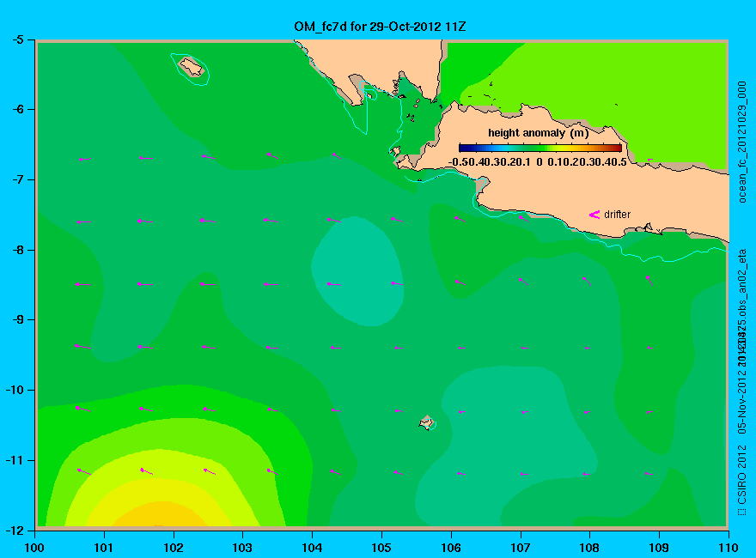Click x-axis label 101

tap(104, 548)
